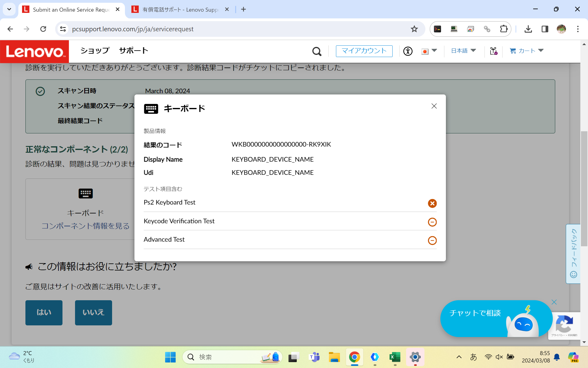Toggle the Chrome side panel

(545, 29)
